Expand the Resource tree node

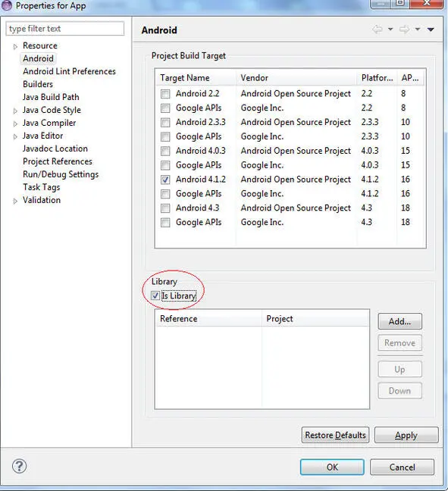point(15,47)
